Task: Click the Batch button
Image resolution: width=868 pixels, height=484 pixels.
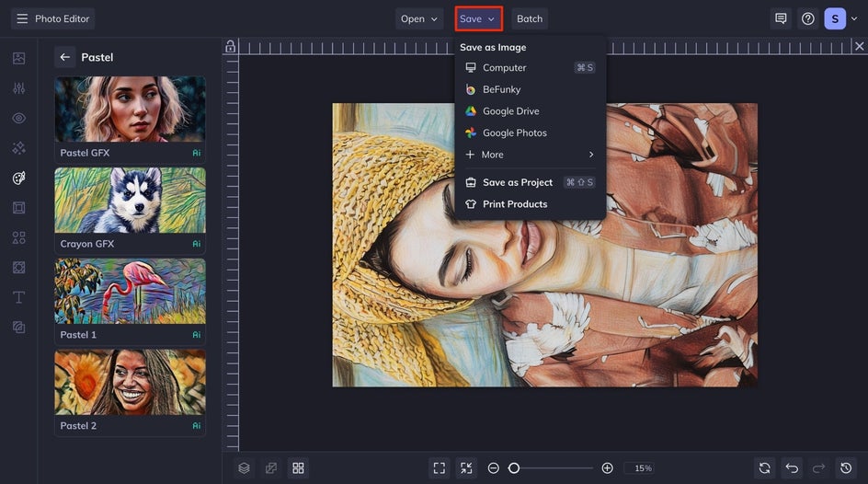Action: [530, 18]
